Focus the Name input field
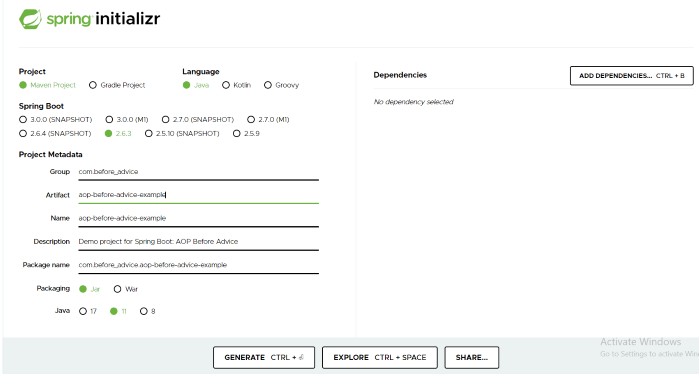Image resolution: width=699 pixels, height=374 pixels. pos(198,218)
